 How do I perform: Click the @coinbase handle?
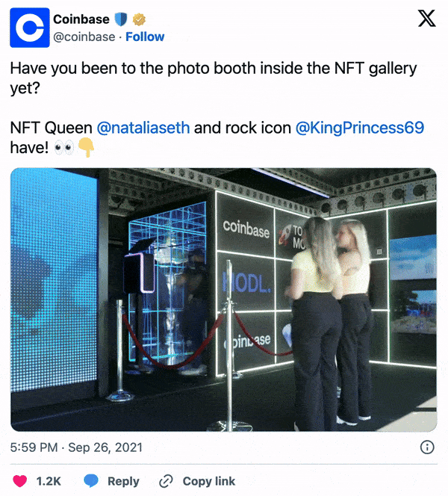(84, 37)
